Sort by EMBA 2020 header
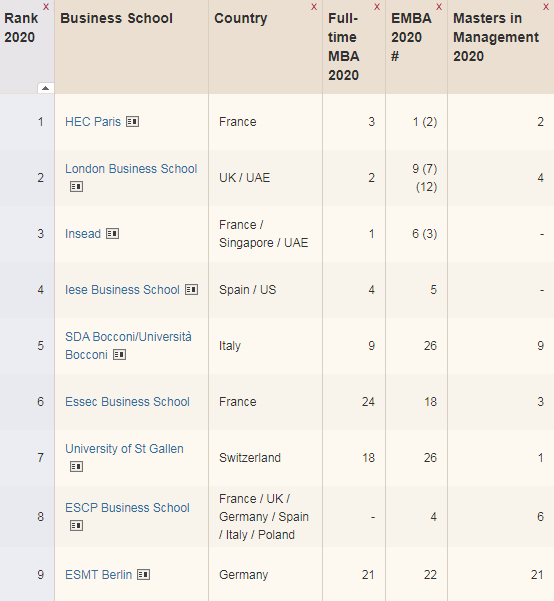This screenshot has height=601, width=554. (x=411, y=37)
